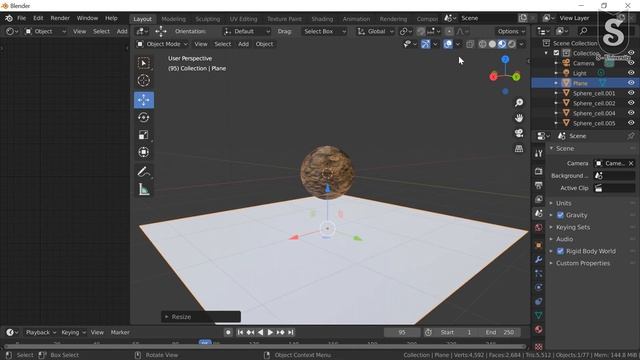Open the Render menu
This screenshot has height=360, width=640.
pos(60,18)
